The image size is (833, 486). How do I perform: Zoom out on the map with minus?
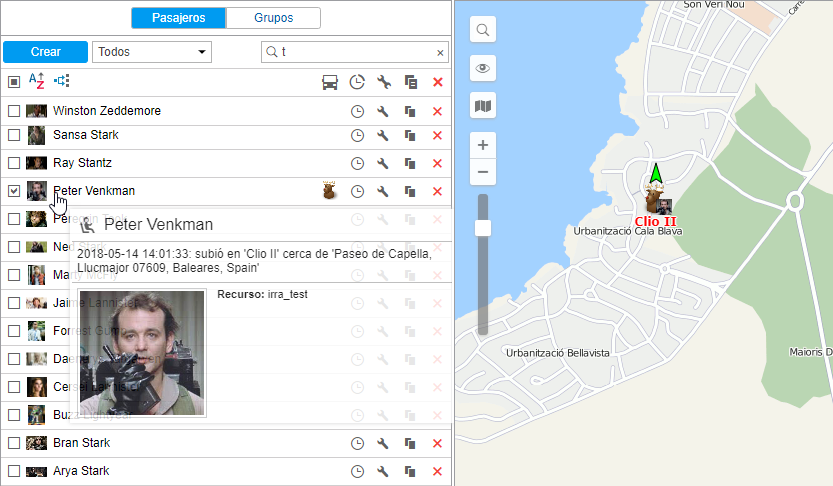coord(483,172)
